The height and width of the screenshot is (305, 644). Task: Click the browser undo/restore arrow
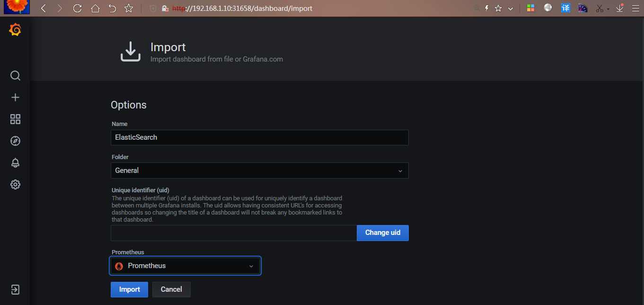(x=112, y=8)
